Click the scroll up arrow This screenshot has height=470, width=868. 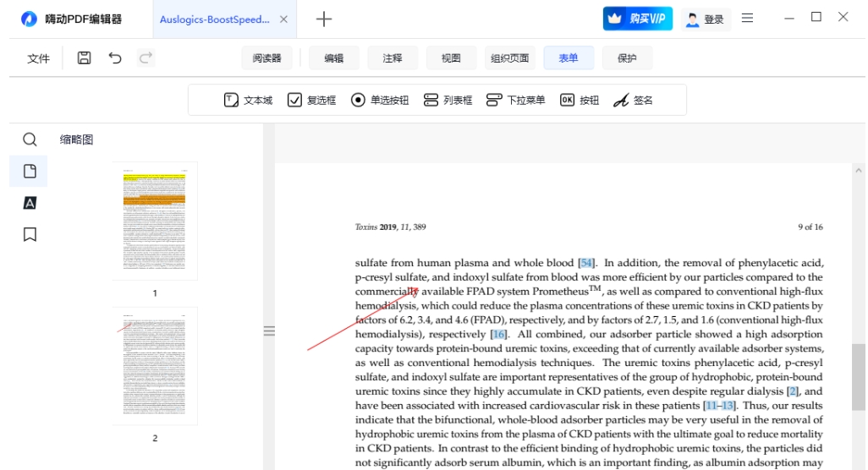tap(859, 171)
